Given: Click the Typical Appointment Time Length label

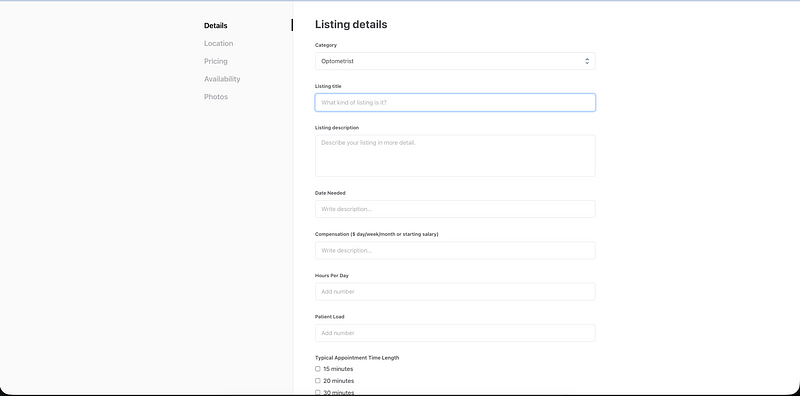Looking at the screenshot, I should [x=357, y=358].
